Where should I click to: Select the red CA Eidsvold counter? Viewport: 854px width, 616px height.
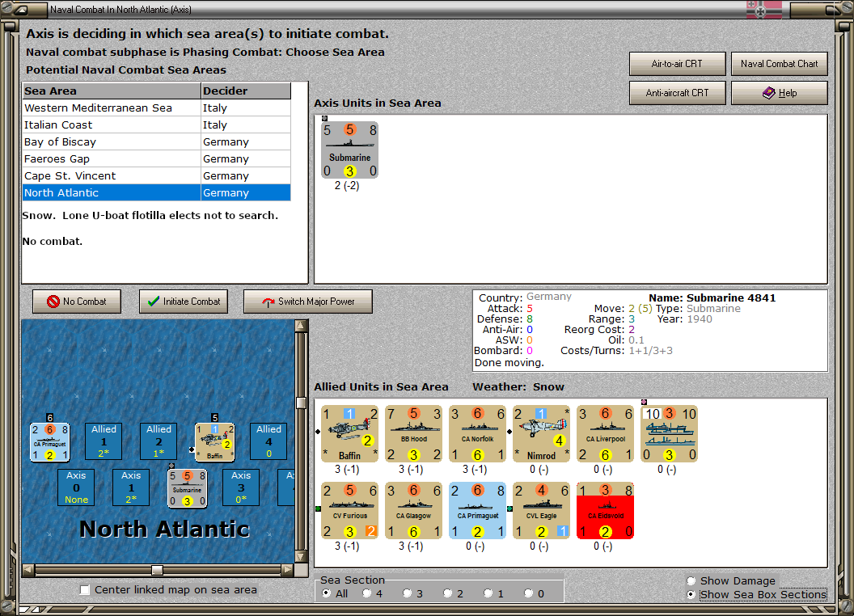click(605, 510)
